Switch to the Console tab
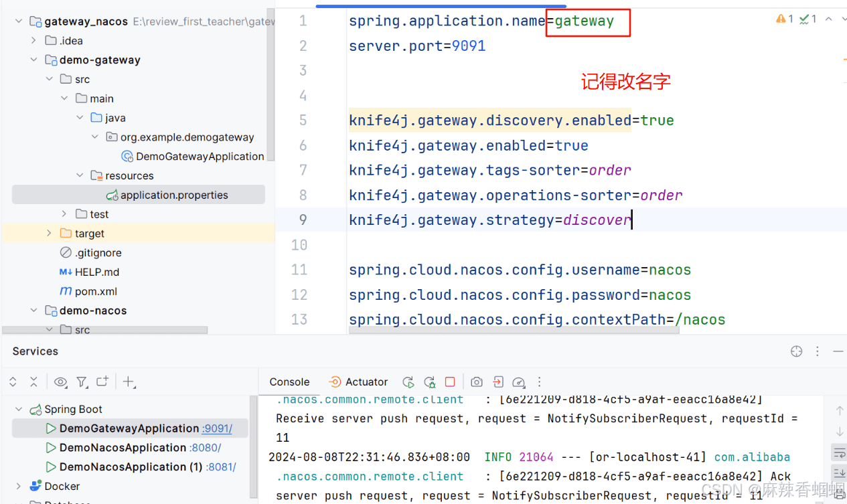This screenshot has height=504, width=847. point(289,382)
